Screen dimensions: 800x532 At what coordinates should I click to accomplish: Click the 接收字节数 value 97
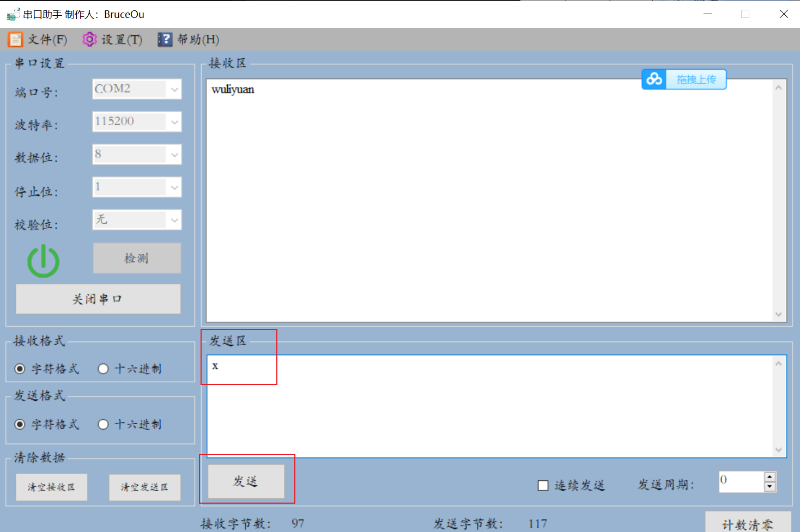(x=298, y=523)
